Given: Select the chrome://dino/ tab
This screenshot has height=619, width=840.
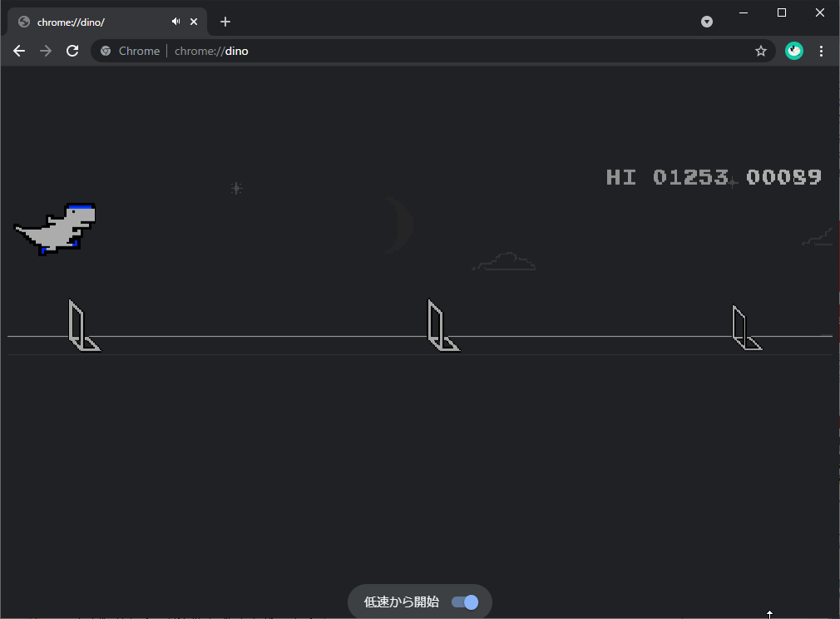Looking at the screenshot, I should click(107, 22).
